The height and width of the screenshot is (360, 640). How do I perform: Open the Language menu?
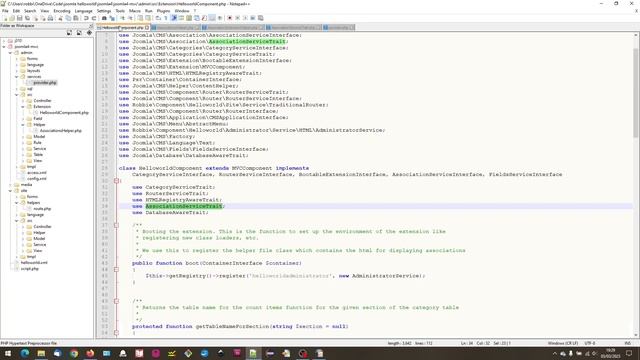coord(84,11)
